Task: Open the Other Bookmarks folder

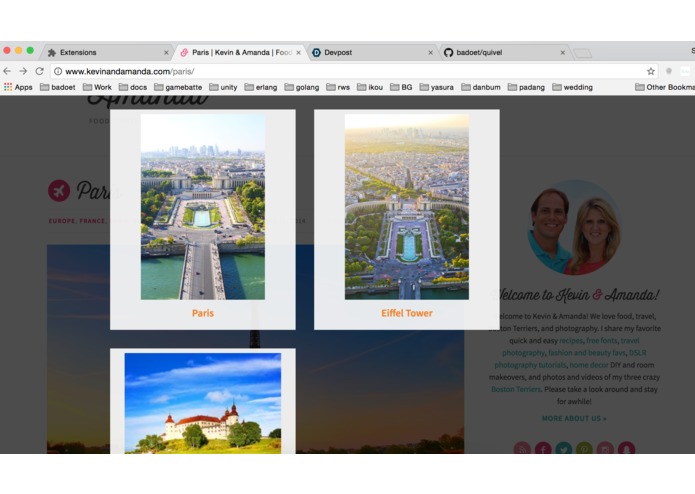Action: coord(665,87)
